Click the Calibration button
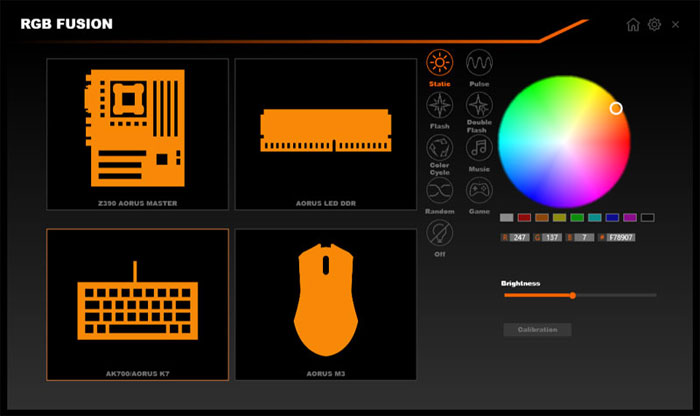Viewport: 700px width, 416px height. click(x=537, y=330)
